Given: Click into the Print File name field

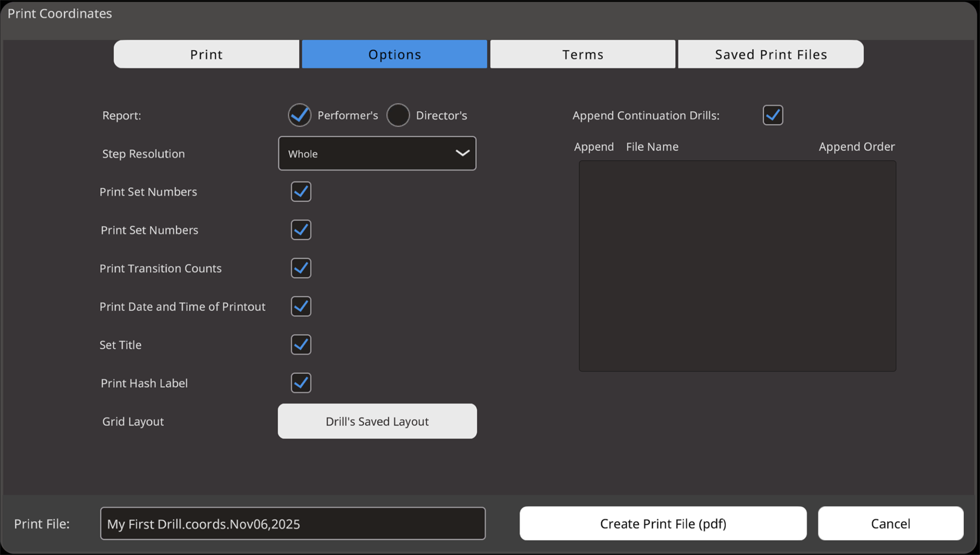Looking at the screenshot, I should click(292, 523).
